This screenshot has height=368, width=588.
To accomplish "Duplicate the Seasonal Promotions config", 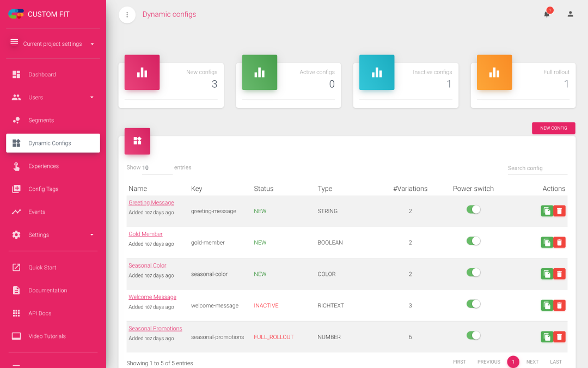I will [x=547, y=337].
